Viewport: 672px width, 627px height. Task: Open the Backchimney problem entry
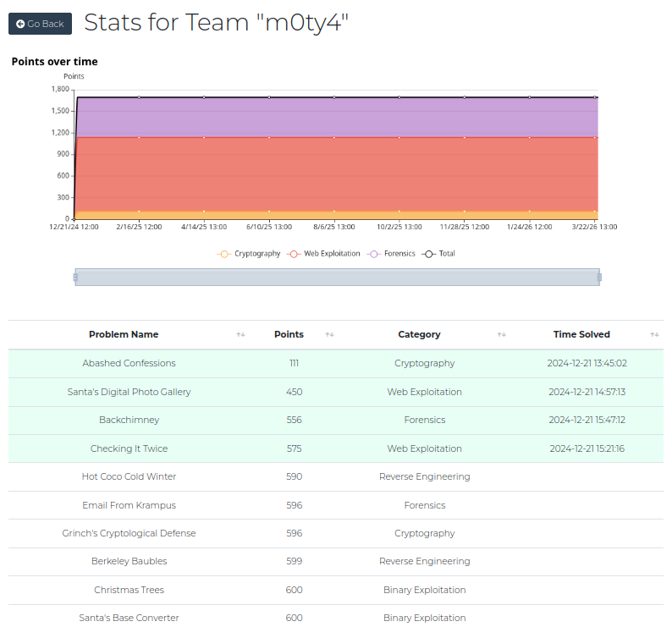tap(129, 421)
